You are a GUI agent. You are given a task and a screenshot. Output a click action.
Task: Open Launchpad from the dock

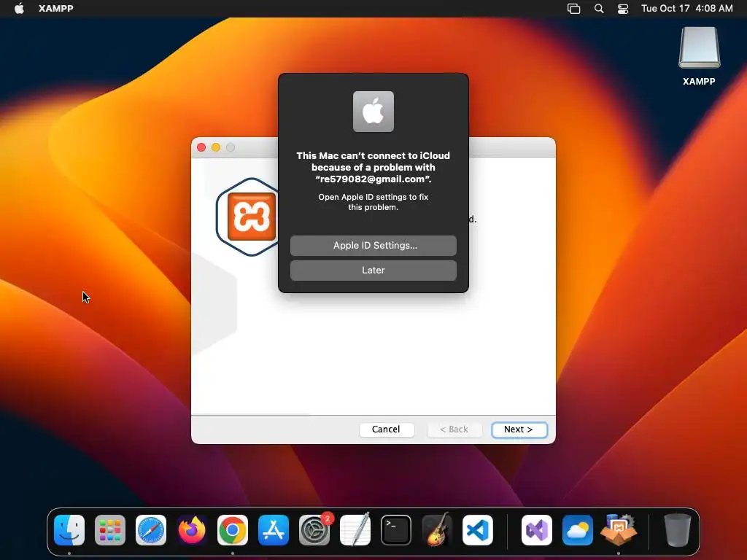[110, 530]
